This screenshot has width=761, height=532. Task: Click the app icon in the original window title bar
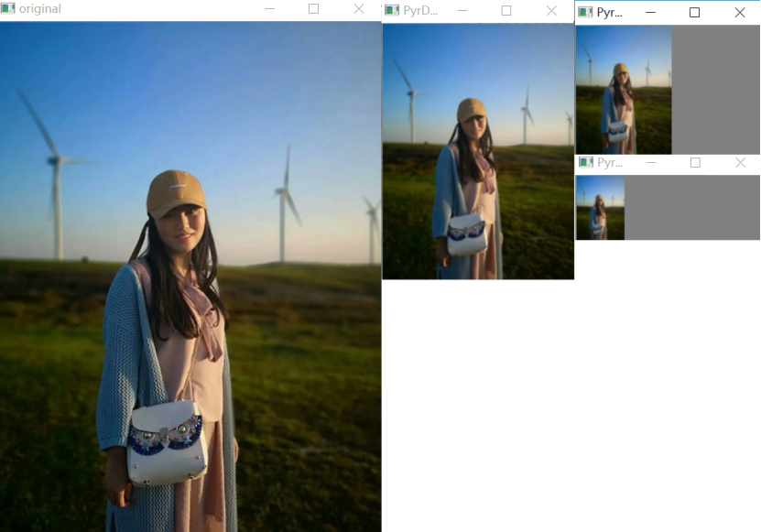pos(7,9)
